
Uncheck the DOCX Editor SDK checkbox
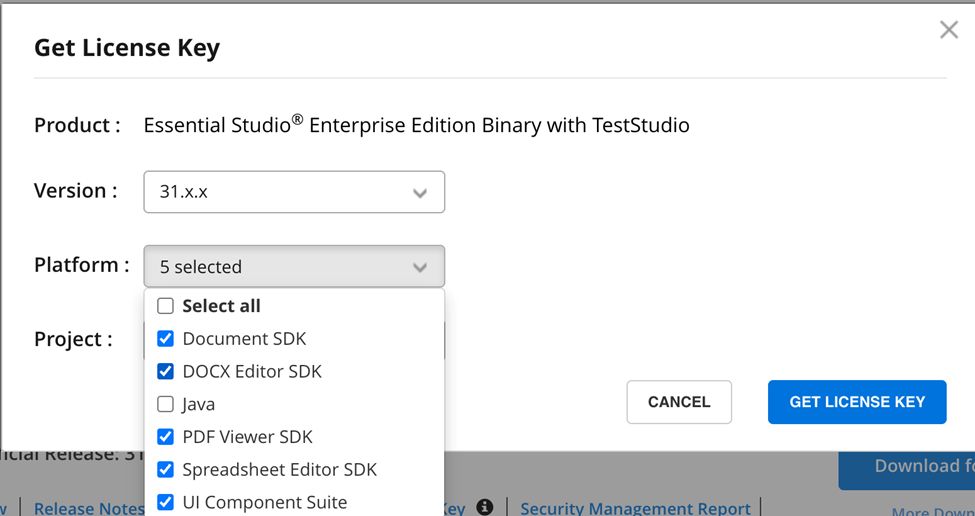pos(165,372)
